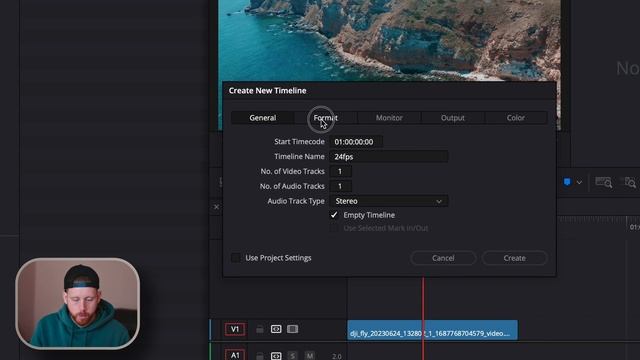640x360 pixels.
Task: Toggle auto track selector on V1
Action: tap(276, 329)
